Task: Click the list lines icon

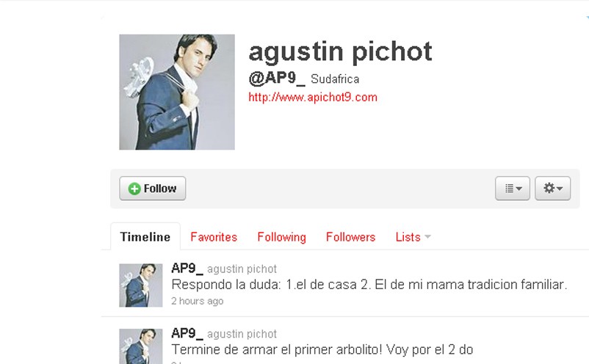Action: click(509, 188)
